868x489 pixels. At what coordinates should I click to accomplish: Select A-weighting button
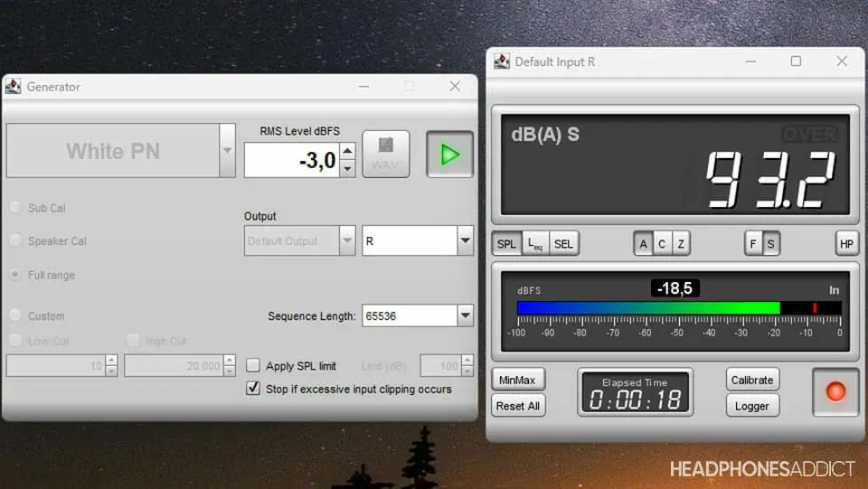(x=644, y=243)
